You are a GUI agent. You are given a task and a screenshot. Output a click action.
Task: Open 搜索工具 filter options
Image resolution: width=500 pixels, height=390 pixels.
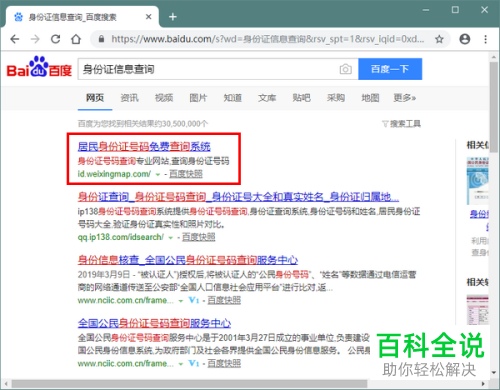401,124
